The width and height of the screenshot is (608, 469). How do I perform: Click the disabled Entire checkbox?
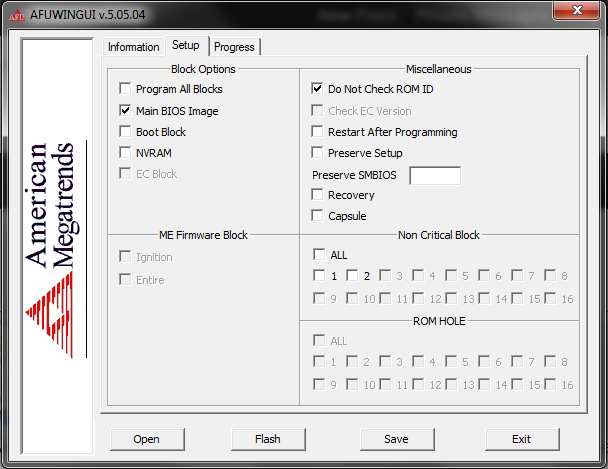pyautogui.click(x=125, y=279)
